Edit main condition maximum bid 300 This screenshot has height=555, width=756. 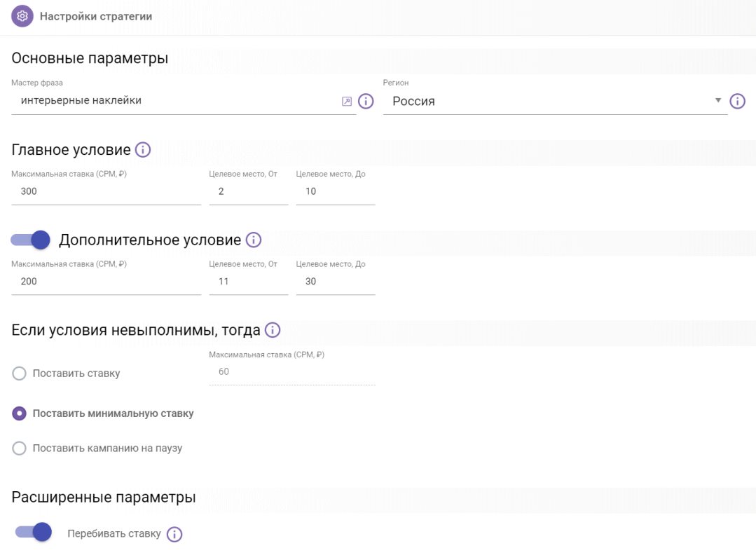(x=105, y=191)
